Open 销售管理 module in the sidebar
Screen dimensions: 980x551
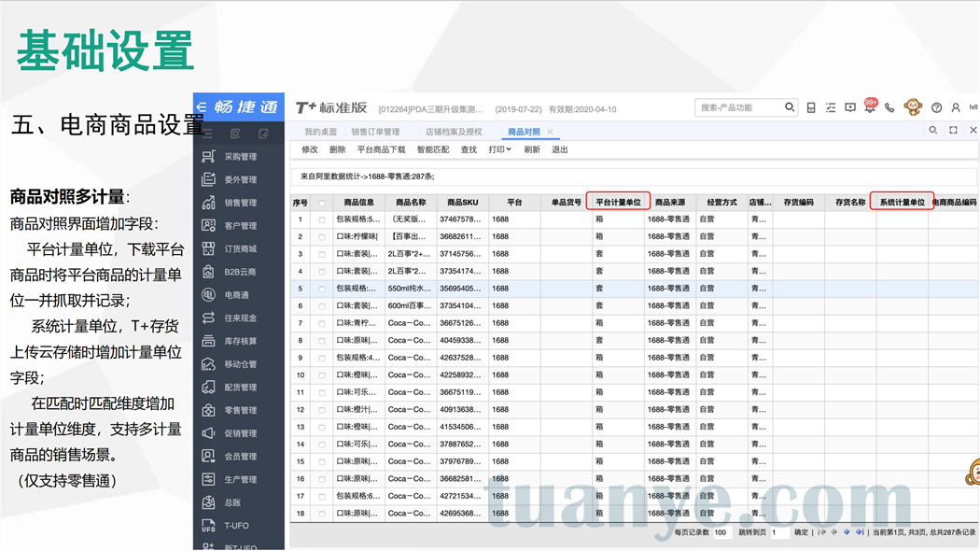pos(239,203)
